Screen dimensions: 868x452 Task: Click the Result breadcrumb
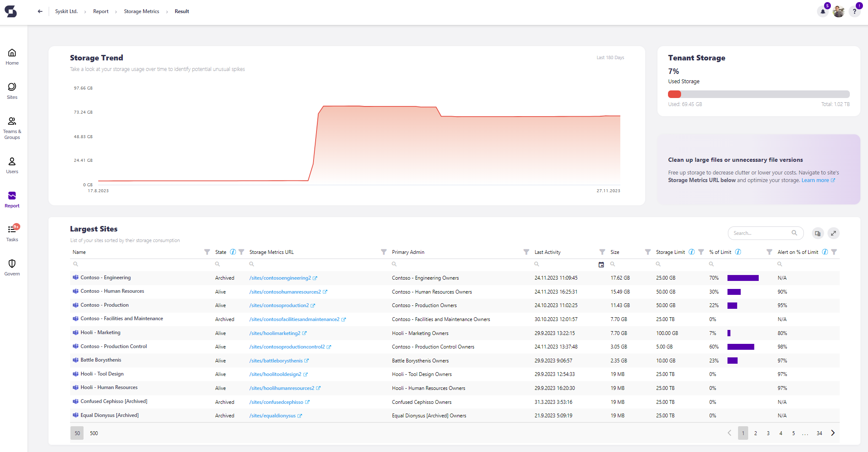click(x=182, y=11)
